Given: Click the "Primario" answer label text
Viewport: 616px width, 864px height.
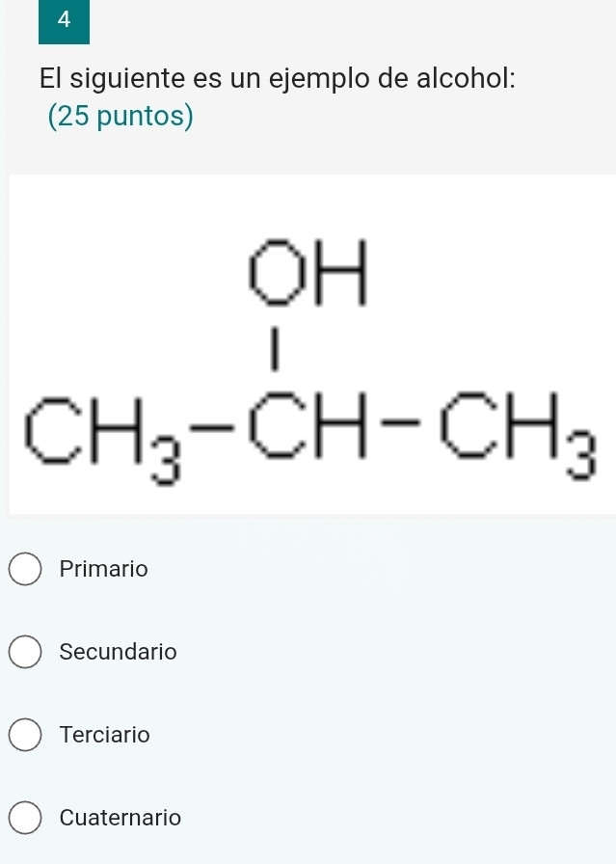Looking at the screenshot, I should [103, 569].
